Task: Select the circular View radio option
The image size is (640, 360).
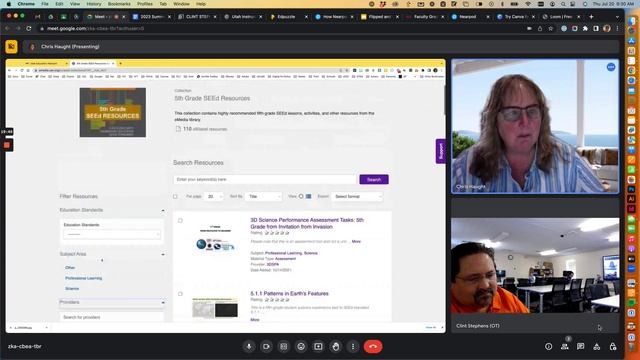Action: point(301,196)
